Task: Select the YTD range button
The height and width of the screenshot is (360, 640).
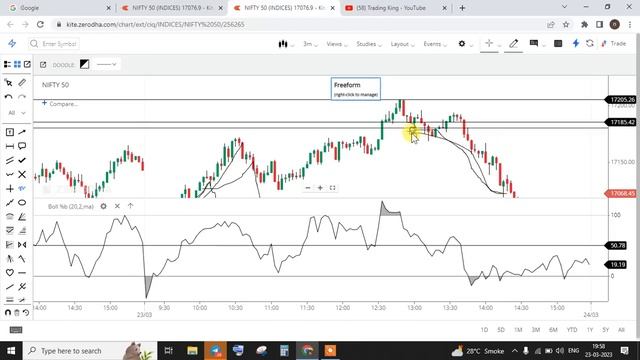Action: [572, 330]
